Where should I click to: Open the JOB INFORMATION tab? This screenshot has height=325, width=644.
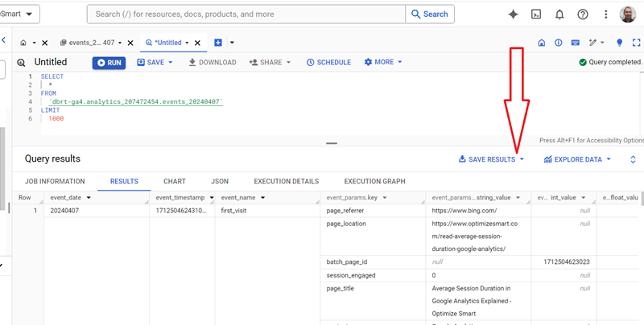pyautogui.click(x=55, y=181)
